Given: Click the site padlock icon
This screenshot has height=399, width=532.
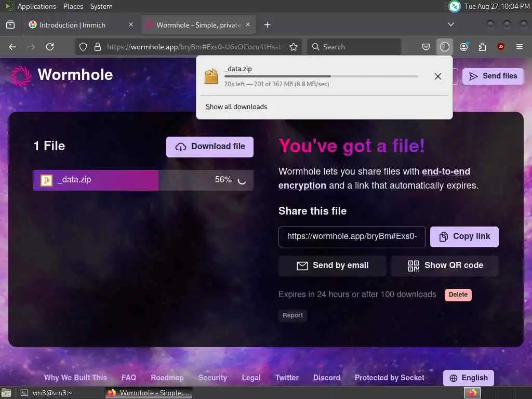Looking at the screenshot, I should coord(98,47).
